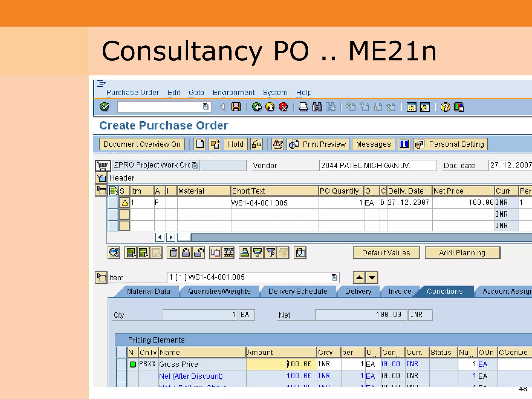Open the Goto menu

[196, 93]
